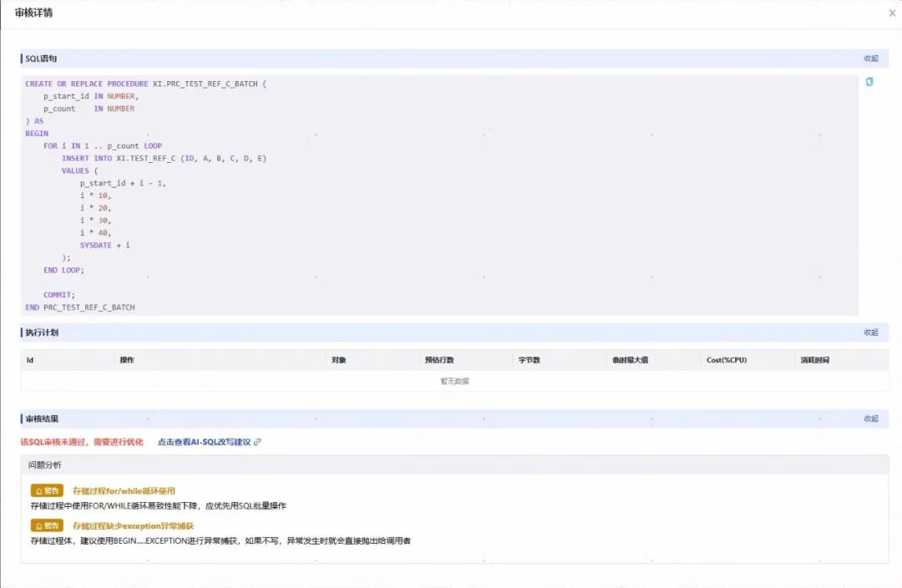This screenshot has height=588, width=902.
Task: Copy the SQL statement with the copy icon
Action: click(x=869, y=82)
